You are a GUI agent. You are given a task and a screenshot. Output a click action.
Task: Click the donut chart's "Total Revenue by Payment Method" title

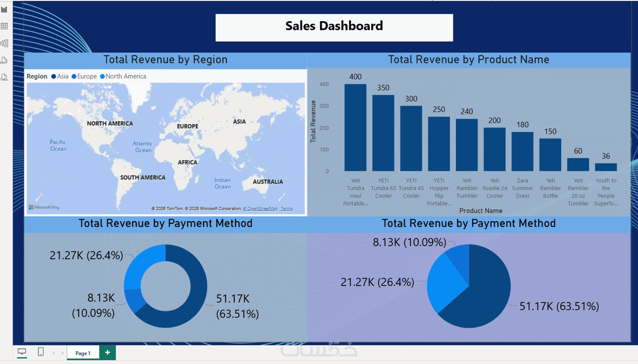pyautogui.click(x=166, y=224)
